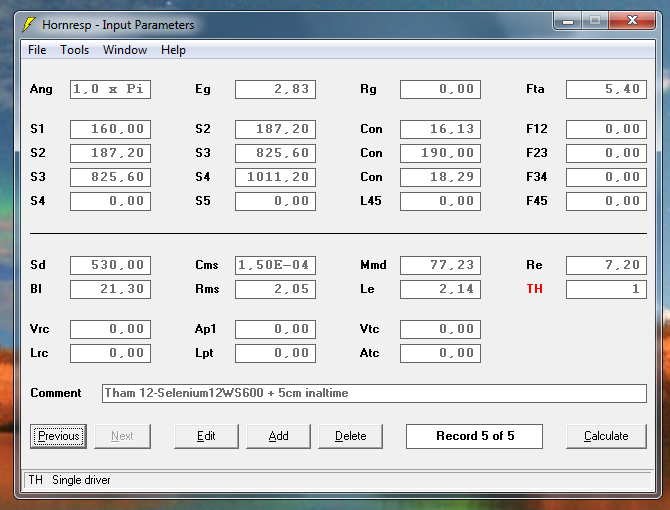Select the Le field with 2,14
The height and width of the screenshot is (510, 670).
tap(440, 289)
